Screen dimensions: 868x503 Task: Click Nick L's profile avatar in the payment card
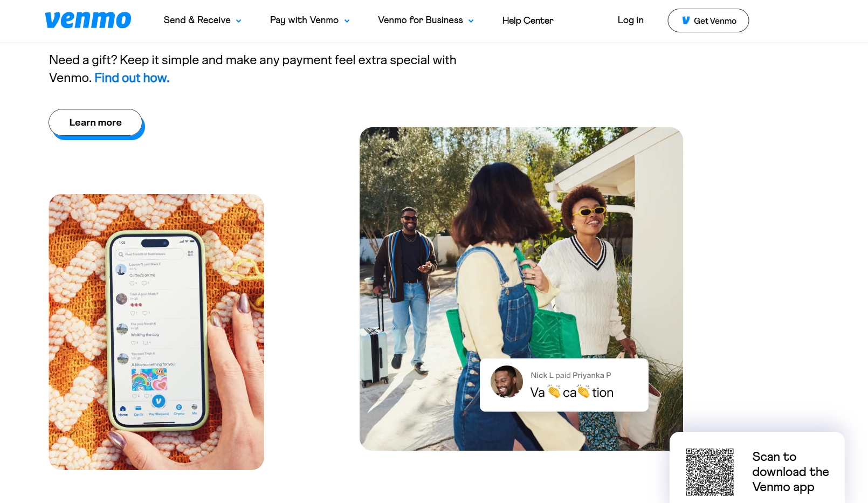(506, 382)
